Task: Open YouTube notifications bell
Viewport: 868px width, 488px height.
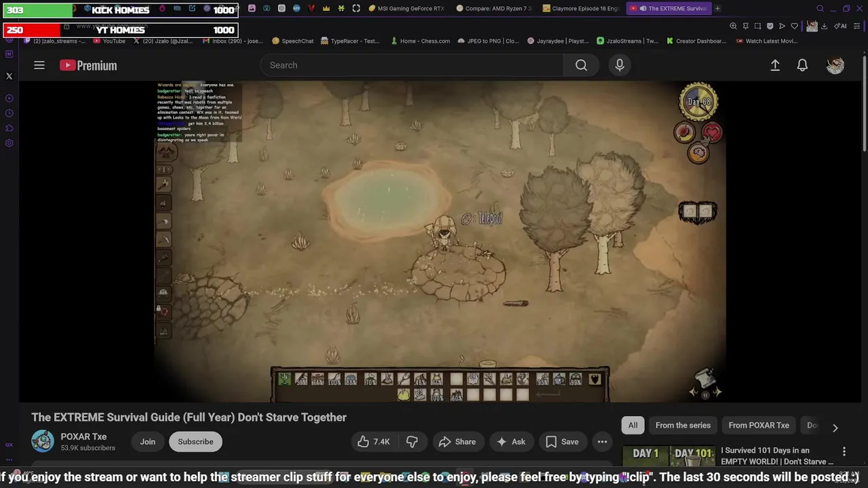Action: (x=802, y=65)
